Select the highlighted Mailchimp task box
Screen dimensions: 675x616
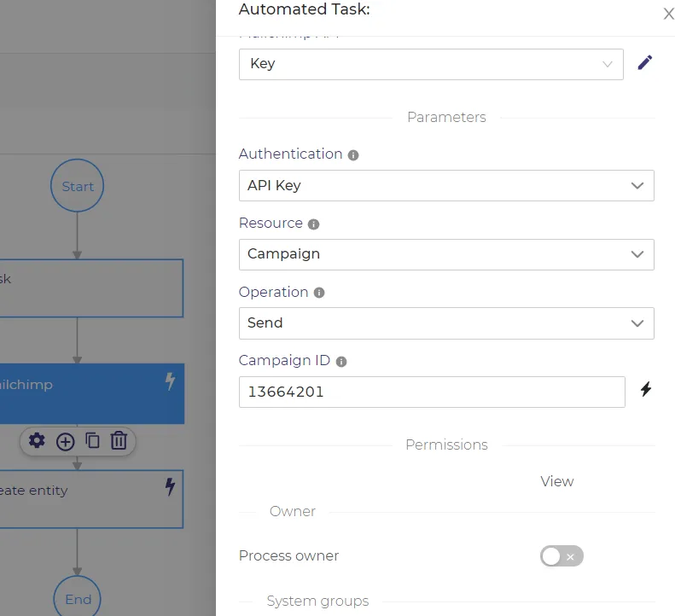91,394
